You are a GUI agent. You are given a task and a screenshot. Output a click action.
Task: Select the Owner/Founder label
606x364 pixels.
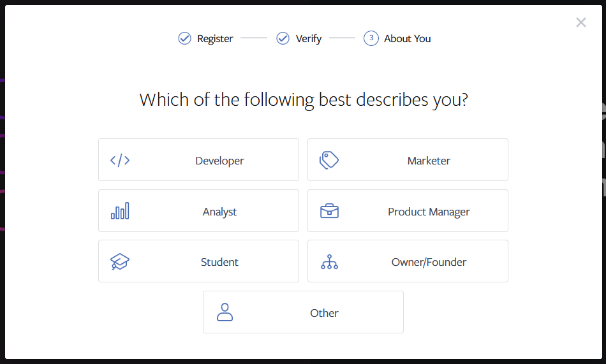(429, 262)
